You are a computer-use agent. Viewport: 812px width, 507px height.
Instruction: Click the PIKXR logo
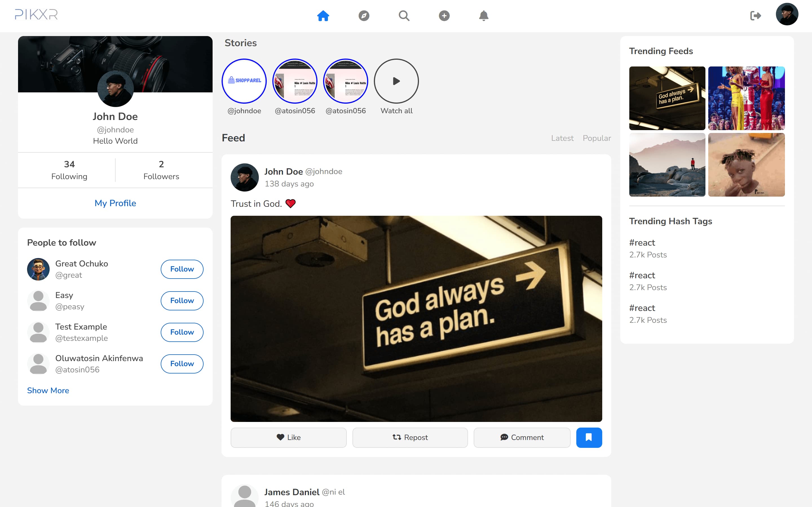[36, 14]
